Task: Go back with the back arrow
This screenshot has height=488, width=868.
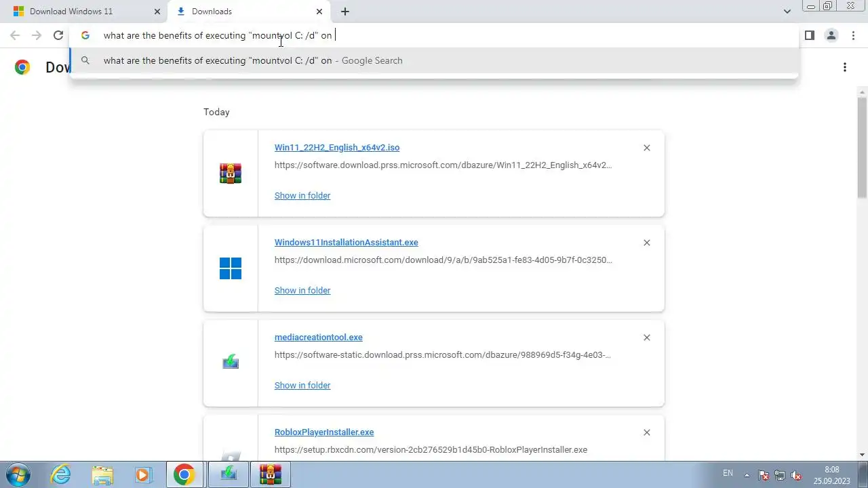Action: coord(15,35)
